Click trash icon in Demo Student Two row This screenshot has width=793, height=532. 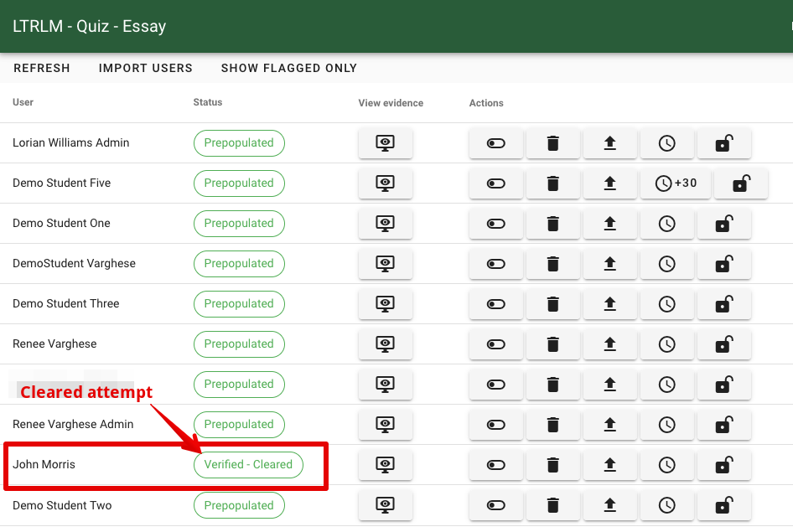pyautogui.click(x=552, y=505)
